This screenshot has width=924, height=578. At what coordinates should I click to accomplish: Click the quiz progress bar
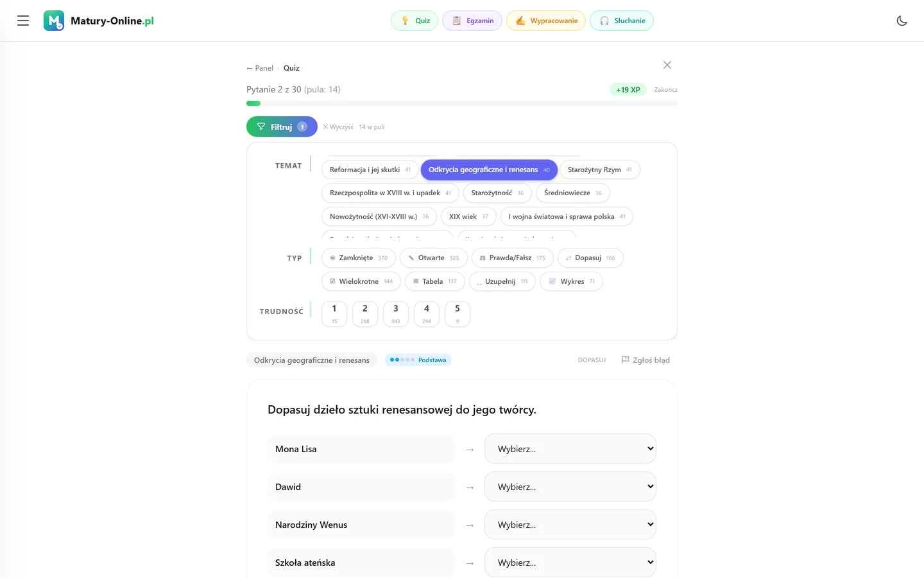(462, 103)
